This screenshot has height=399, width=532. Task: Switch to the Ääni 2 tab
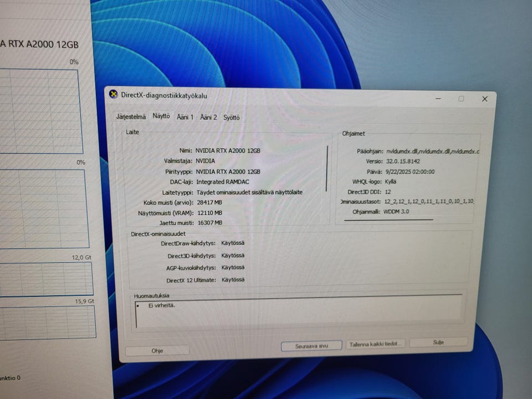[208, 117]
